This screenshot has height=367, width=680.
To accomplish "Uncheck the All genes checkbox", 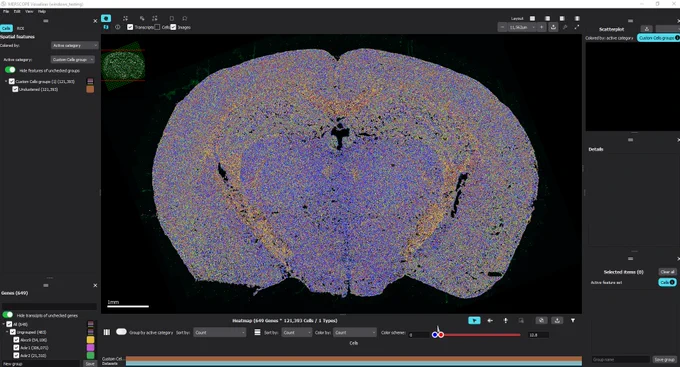I will click(x=9, y=324).
